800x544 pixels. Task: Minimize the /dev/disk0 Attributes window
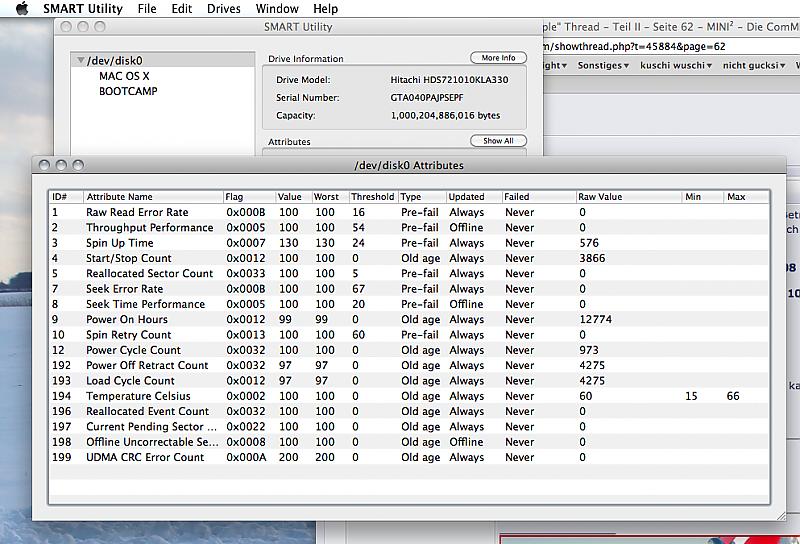[x=61, y=165]
